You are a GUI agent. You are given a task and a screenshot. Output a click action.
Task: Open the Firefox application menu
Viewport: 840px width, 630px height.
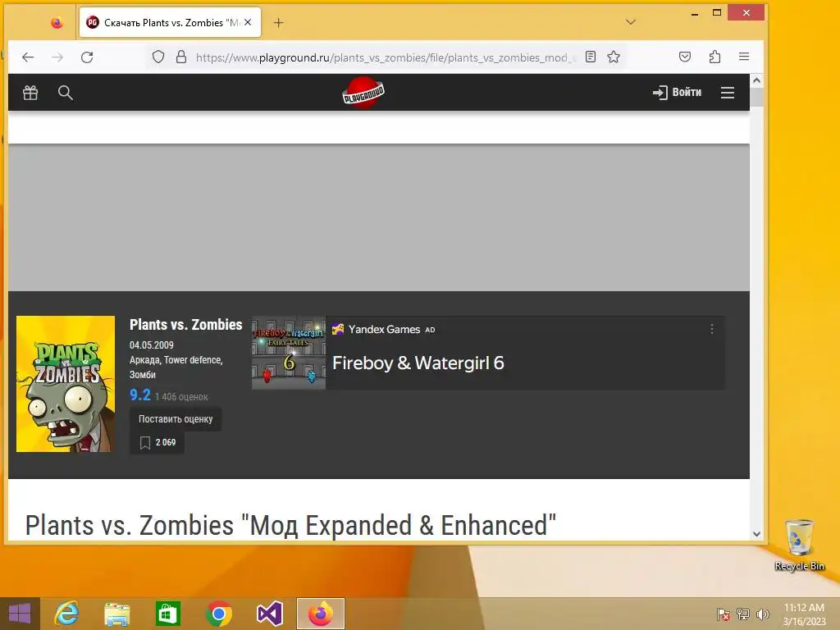pos(743,57)
